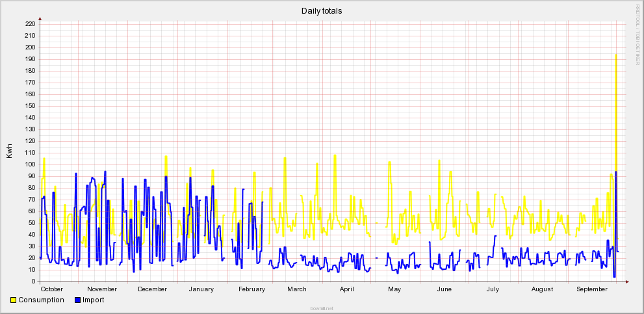Select December on the month axis
The image size is (644, 314).
coord(152,289)
